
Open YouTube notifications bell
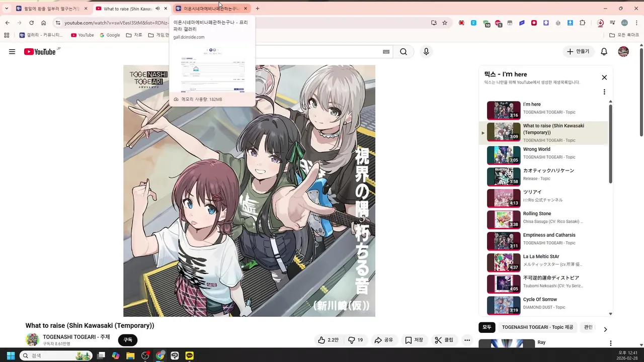click(604, 52)
